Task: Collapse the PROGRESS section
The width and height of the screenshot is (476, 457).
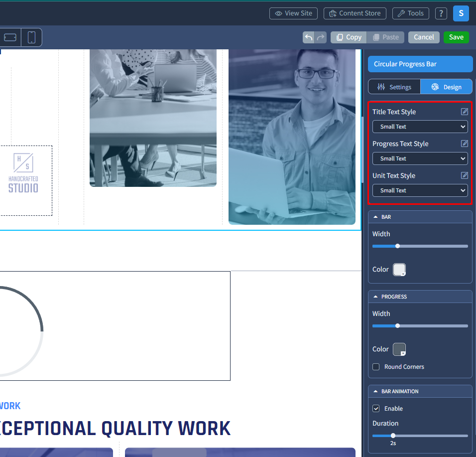Action: (x=420, y=297)
